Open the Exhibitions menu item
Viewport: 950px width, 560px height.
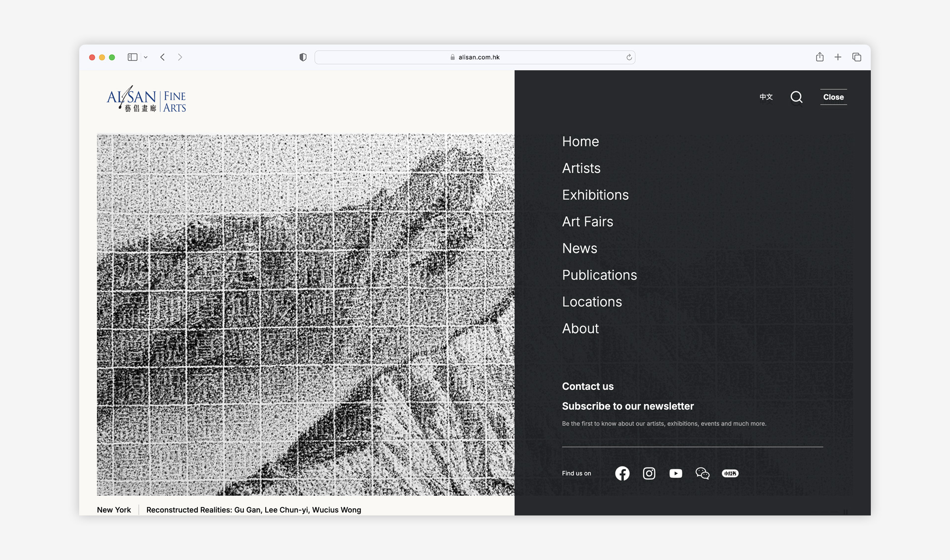(595, 195)
